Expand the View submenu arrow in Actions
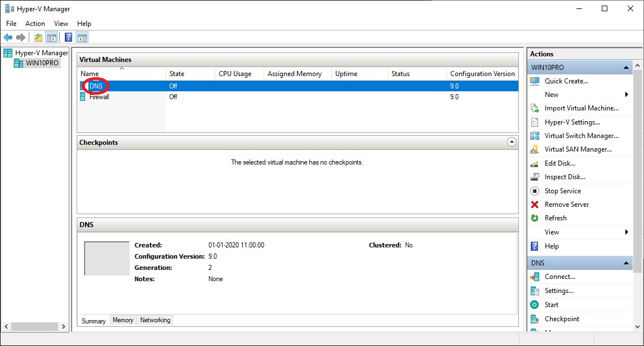 coord(627,232)
